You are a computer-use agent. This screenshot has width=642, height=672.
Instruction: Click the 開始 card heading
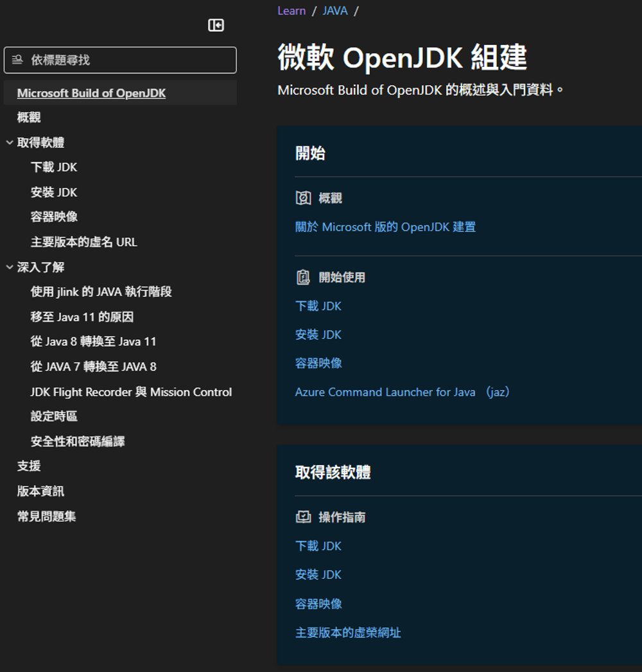click(x=310, y=153)
